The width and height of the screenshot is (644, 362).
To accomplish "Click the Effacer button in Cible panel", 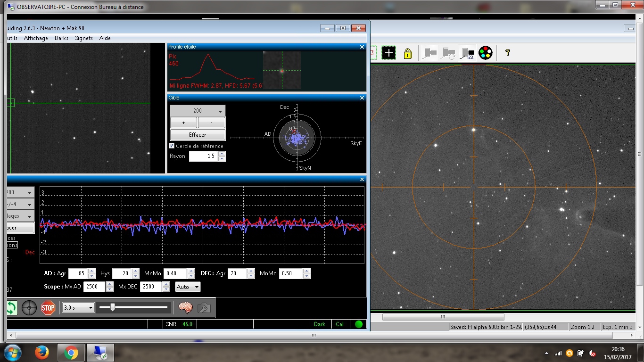I will 198,135.
